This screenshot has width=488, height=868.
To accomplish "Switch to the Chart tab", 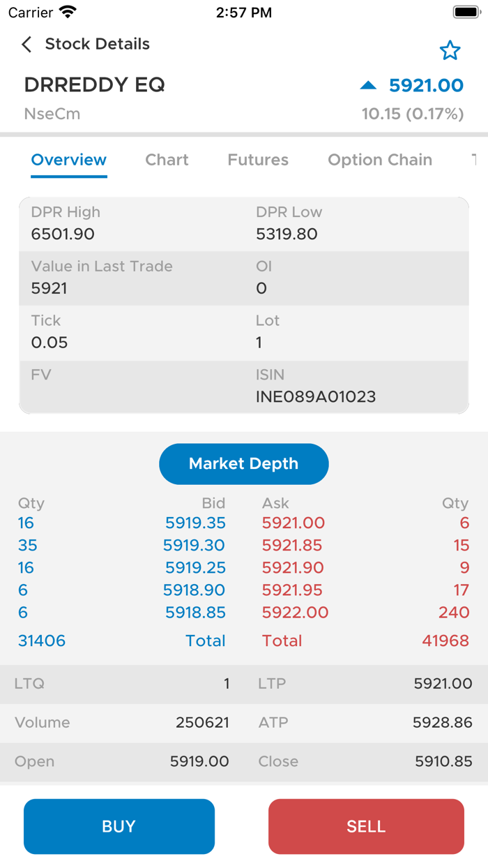I will tap(167, 160).
